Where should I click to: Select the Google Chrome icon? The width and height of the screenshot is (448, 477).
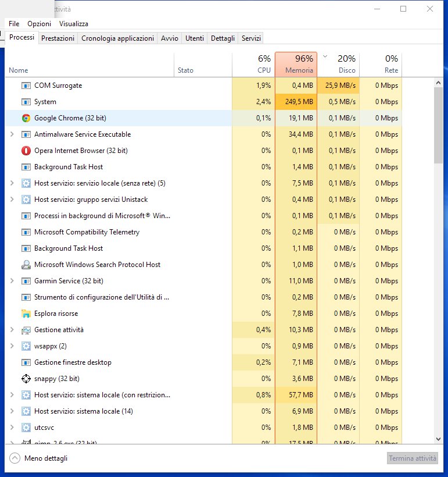[26, 118]
